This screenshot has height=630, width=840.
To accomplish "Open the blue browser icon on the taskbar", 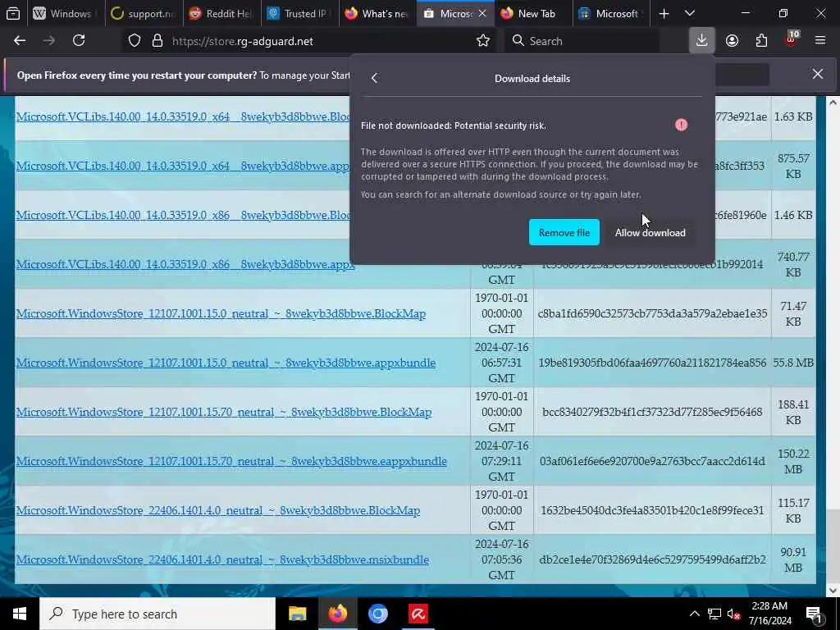I will 378,614.
